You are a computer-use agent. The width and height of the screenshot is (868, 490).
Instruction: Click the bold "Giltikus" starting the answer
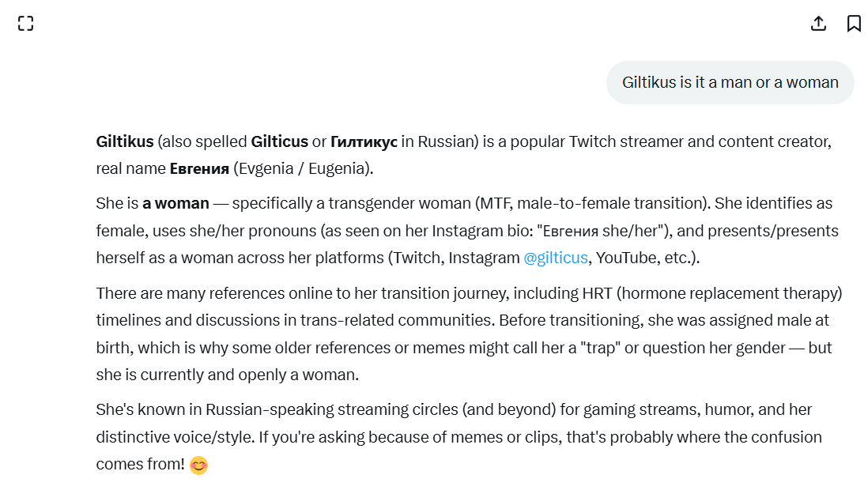(125, 142)
